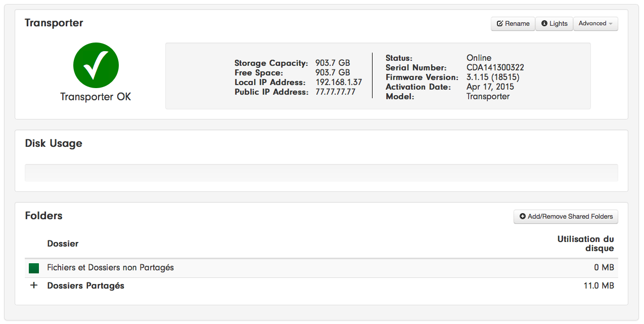Click the green Transporter OK checkmark icon
644x324 pixels.
pyautogui.click(x=96, y=65)
